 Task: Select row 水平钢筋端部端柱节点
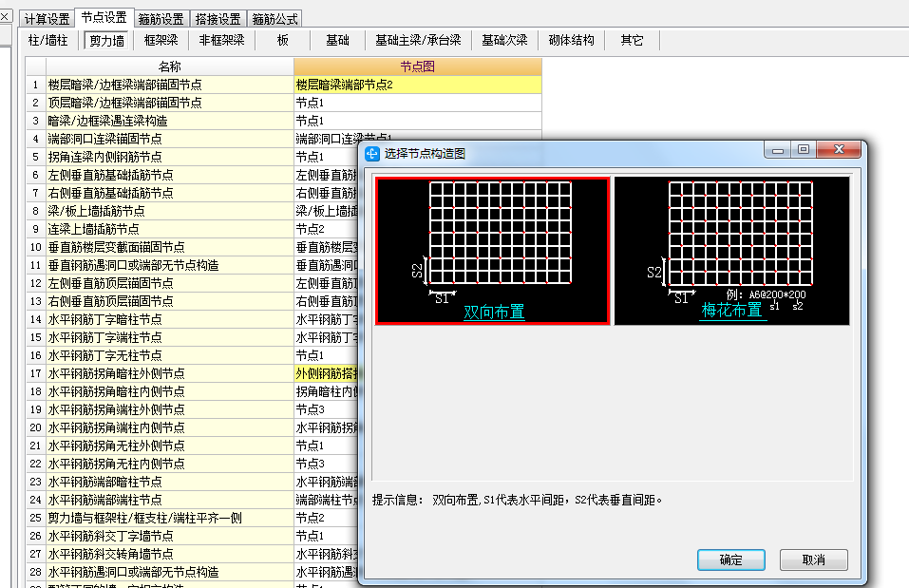click(x=169, y=500)
